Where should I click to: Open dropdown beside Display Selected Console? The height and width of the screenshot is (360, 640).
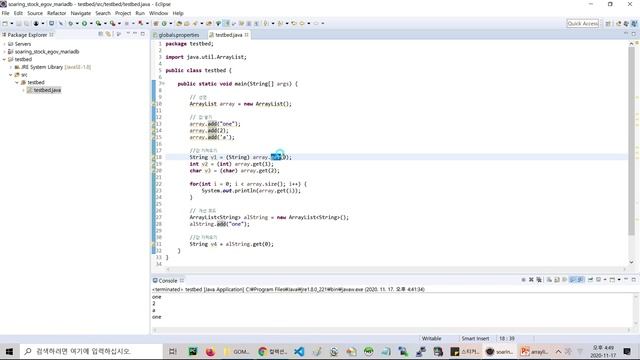pyautogui.click(x=605, y=280)
